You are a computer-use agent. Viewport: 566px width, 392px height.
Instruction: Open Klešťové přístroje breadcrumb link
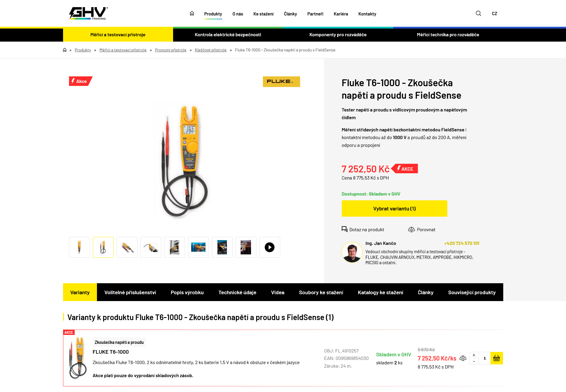click(211, 50)
